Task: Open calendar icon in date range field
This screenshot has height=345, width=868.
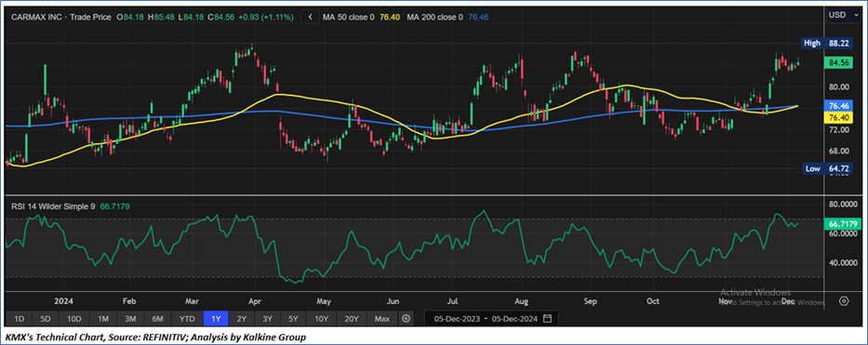Action: tap(547, 318)
